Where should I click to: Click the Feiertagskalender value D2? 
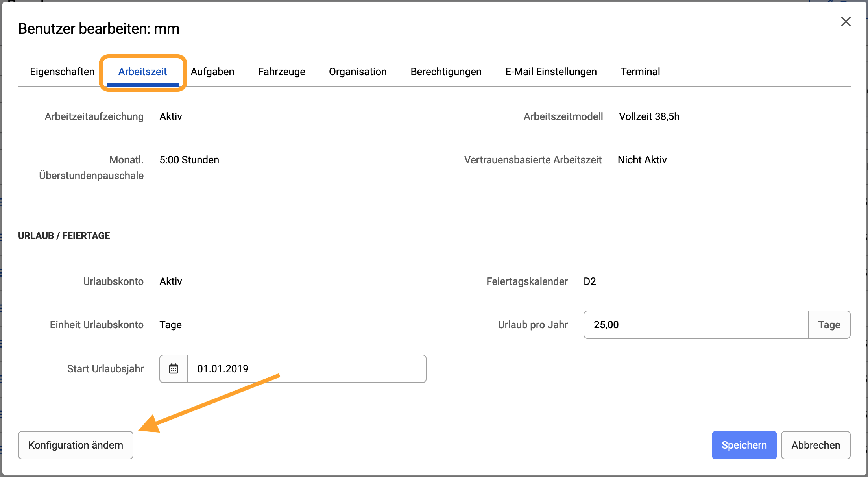tap(589, 281)
